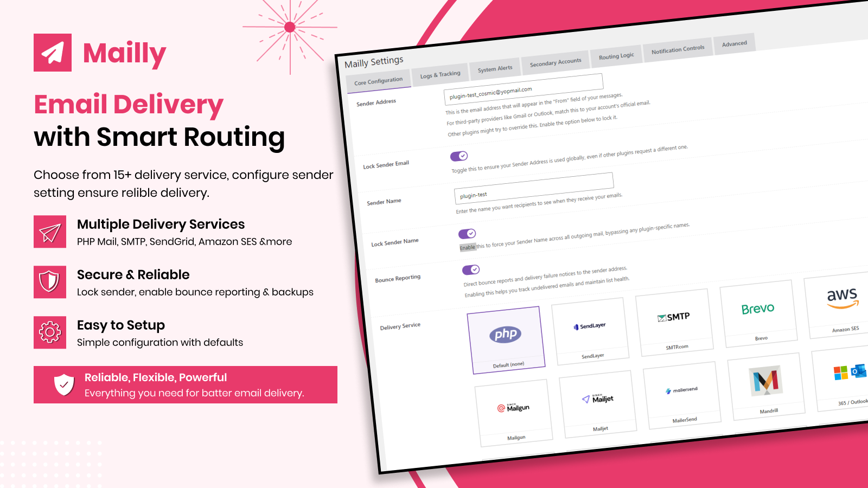The height and width of the screenshot is (488, 868).
Task: Click 'Lock sender, enable bounce reporting & backups' text
Action: [195, 292]
